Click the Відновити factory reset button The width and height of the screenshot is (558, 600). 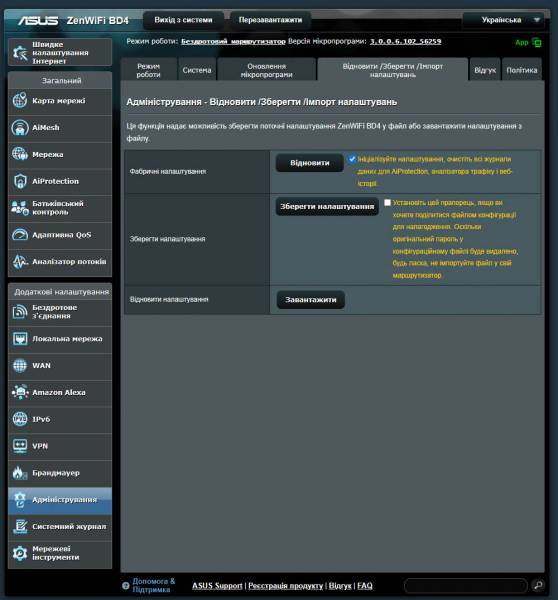(x=310, y=163)
